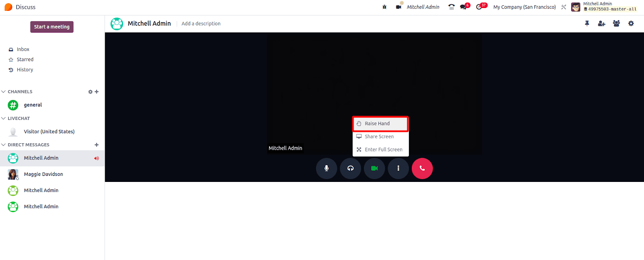Image resolution: width=644 pixels, height=260 pixels.
Task: Click the Mitchell Admin video participant tile
Action: click(x=374, y=93)
